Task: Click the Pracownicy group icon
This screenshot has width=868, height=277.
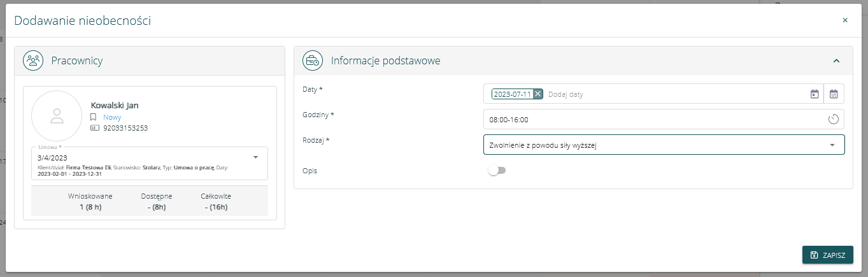Action: (x=33, y=61)
